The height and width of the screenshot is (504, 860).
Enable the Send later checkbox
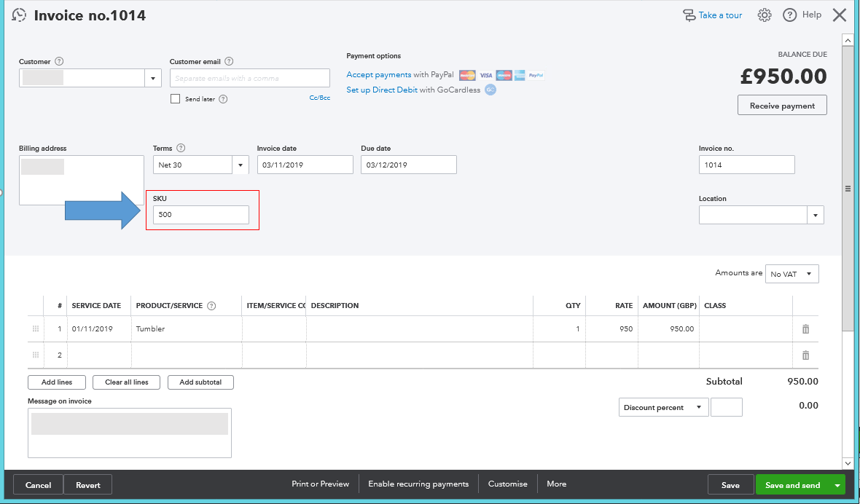click(x=174, y=98)
